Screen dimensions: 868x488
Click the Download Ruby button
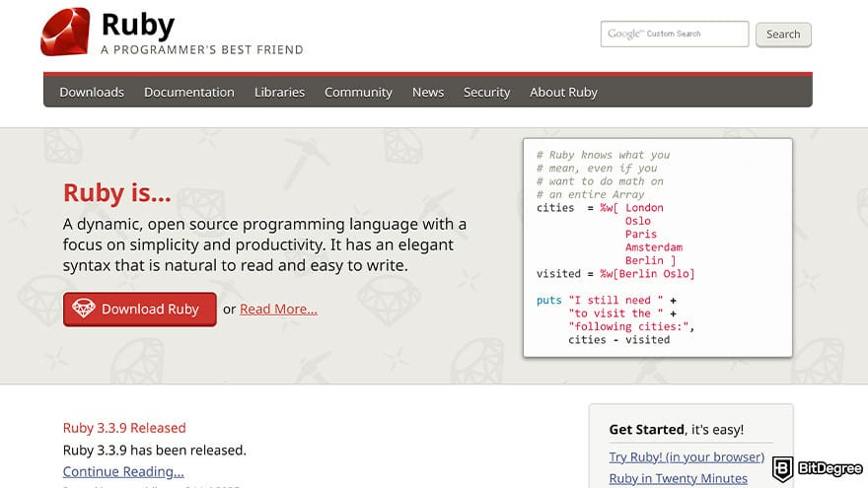[x=139, y=310]
